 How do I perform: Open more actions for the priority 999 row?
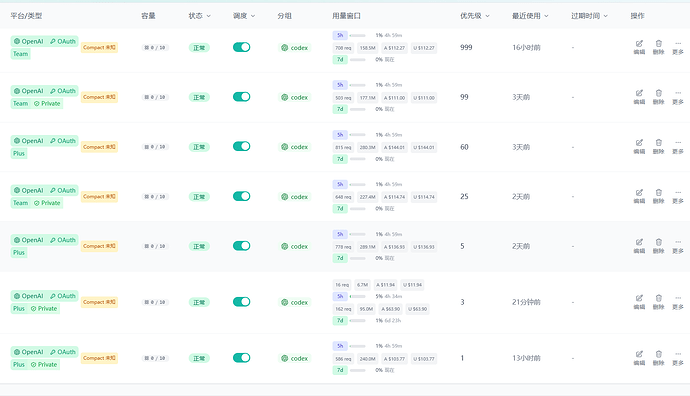678,47
